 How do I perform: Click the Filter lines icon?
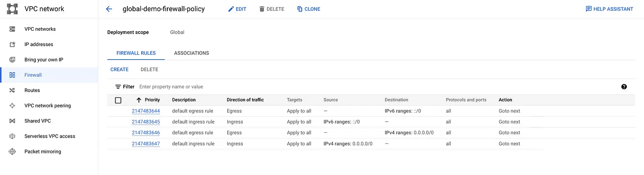118,87
